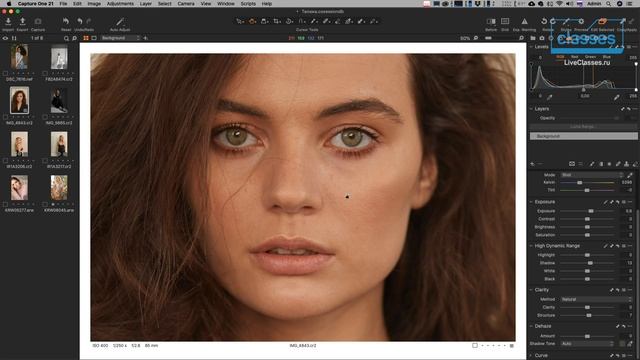The image size is (640, 360).
Task: Open the Image menu
Action: [94, 4]
